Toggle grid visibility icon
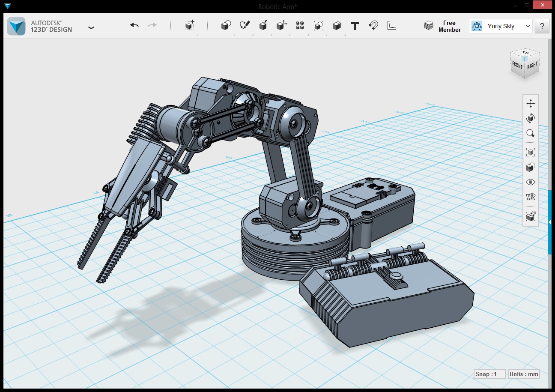555x392 pixels. coord(531,197)
